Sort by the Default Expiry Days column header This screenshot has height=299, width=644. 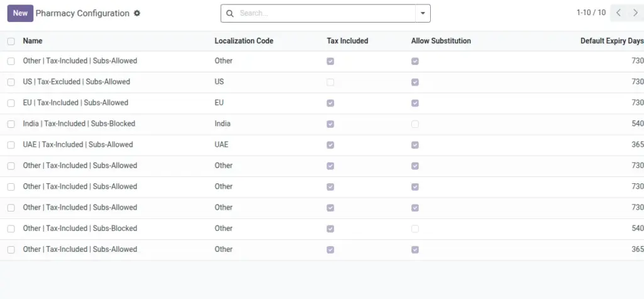tap(612, 41)
